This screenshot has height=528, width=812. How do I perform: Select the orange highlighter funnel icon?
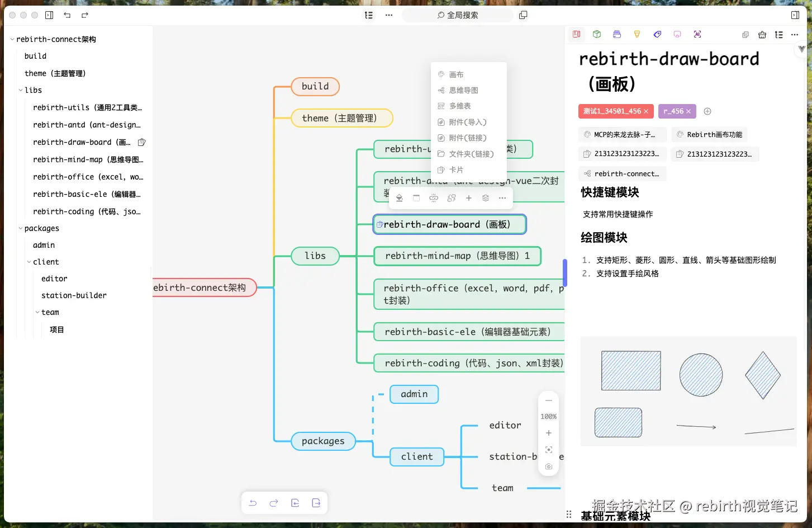point(637,34)
